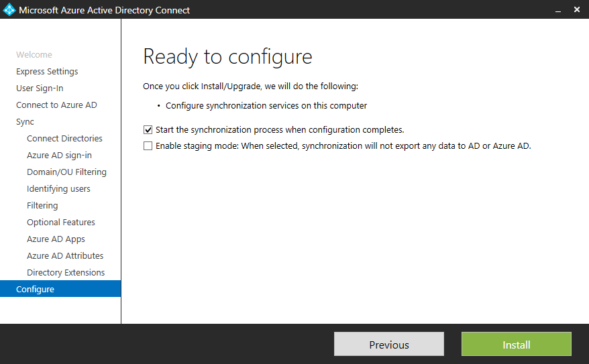Viewport: 589px width, 364px height.
Task: Click 'Configure synchronization services on this computer' text
Action: point(266,106)
